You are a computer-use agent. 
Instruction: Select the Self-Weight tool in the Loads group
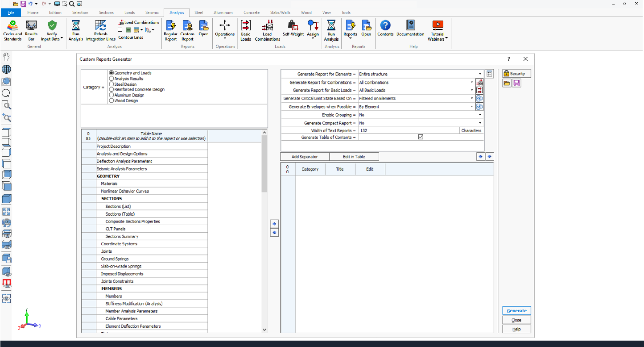tap(293, 28)
